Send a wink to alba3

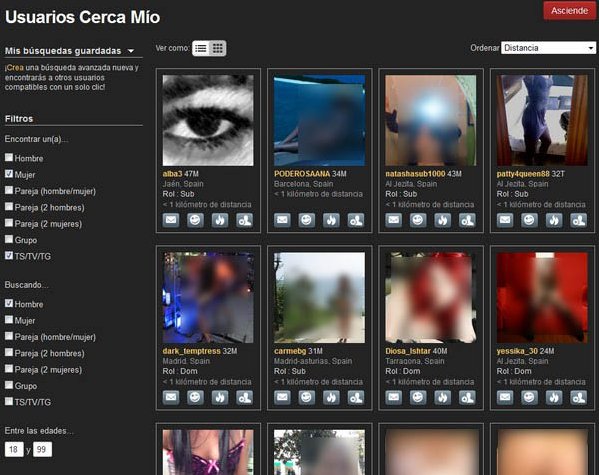click(195, 220)
